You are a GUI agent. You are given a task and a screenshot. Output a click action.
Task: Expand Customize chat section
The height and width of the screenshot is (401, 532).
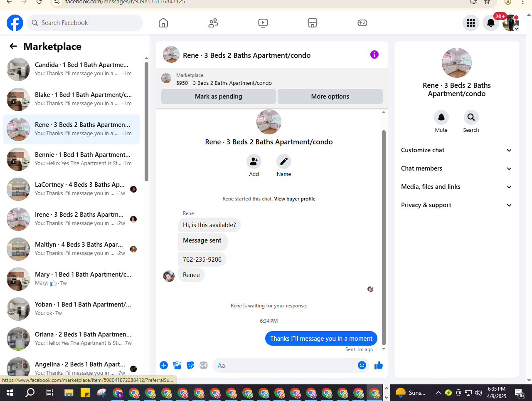tap(457, 150)
